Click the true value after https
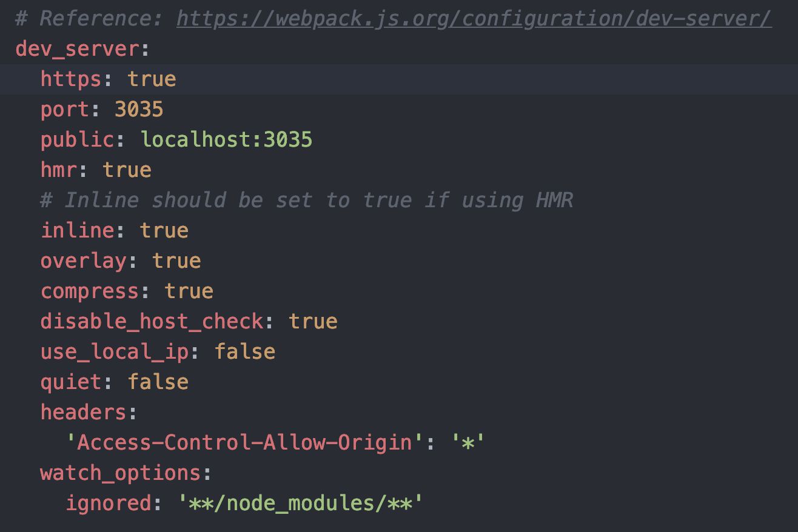 pos(152,79)
